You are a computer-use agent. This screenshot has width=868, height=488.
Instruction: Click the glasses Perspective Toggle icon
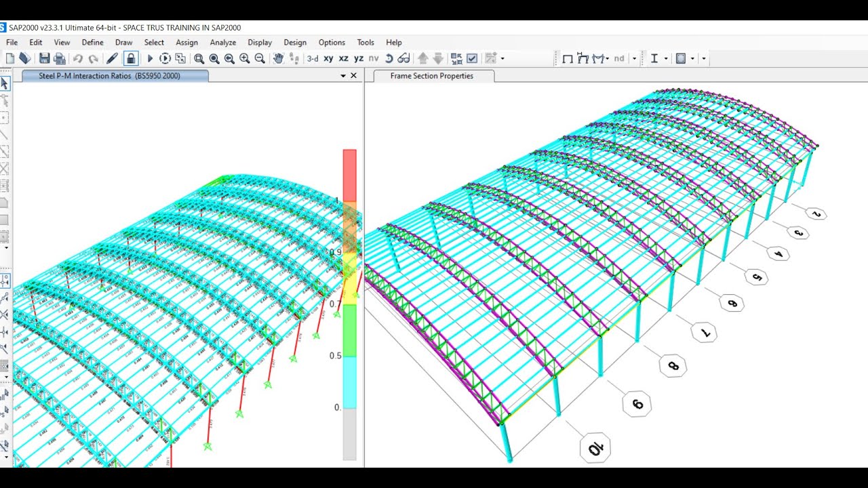coord(404,58)
